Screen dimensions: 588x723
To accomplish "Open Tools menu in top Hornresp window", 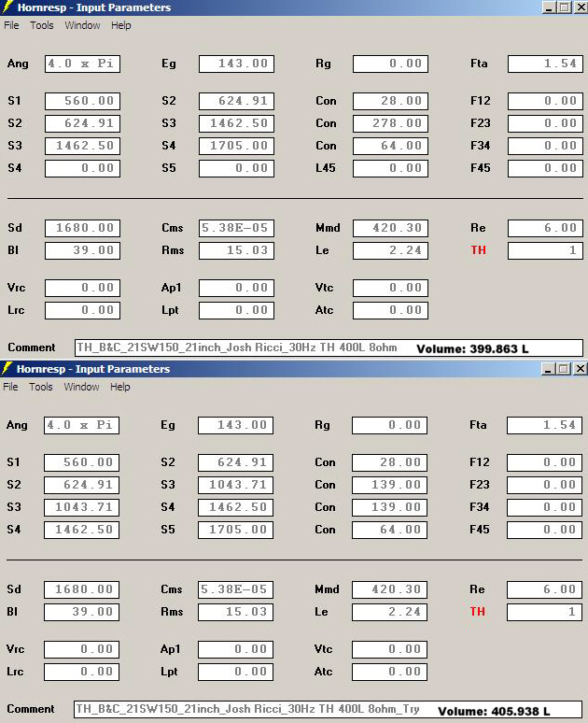I will point(42,25).
